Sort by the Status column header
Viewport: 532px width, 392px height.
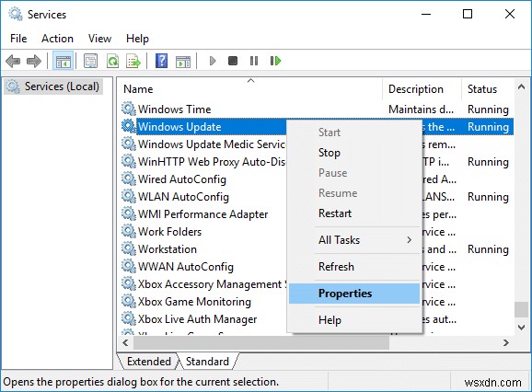[488, 89]
